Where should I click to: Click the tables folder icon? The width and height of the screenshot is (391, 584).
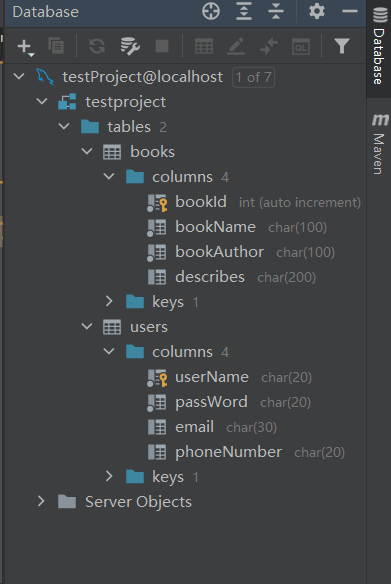[x=90, y=127]
